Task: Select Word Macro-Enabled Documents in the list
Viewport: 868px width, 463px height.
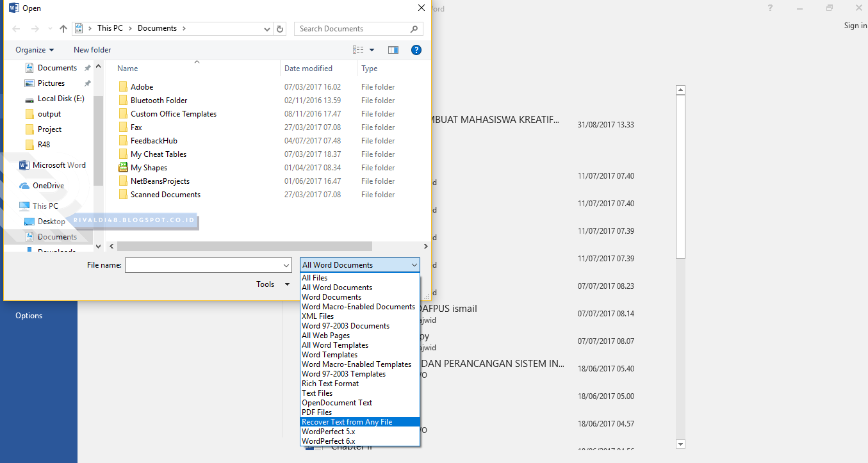Action: (x=360, y=307)
